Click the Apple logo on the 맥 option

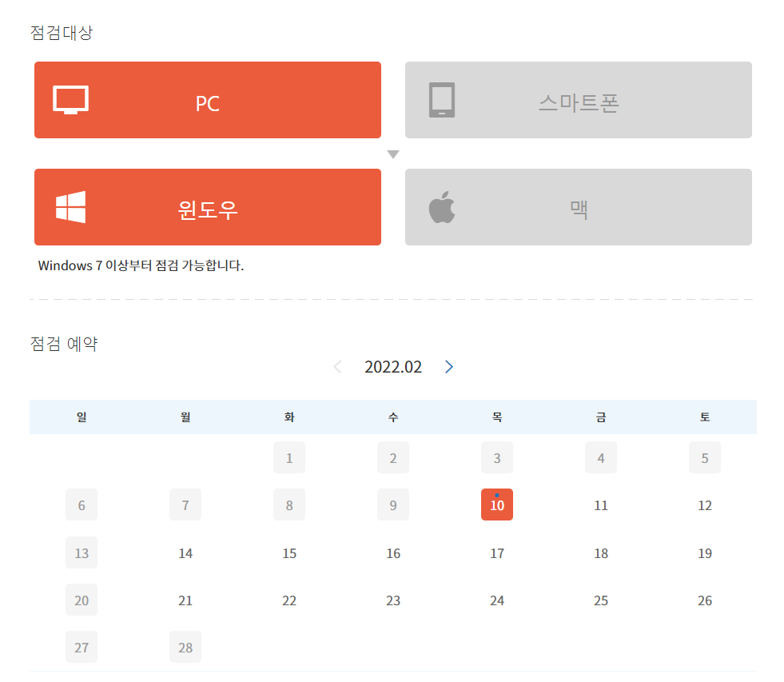(440, 206)
